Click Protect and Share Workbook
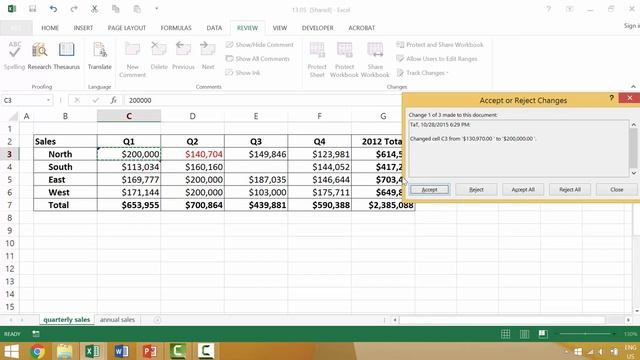 click(440, 44)
